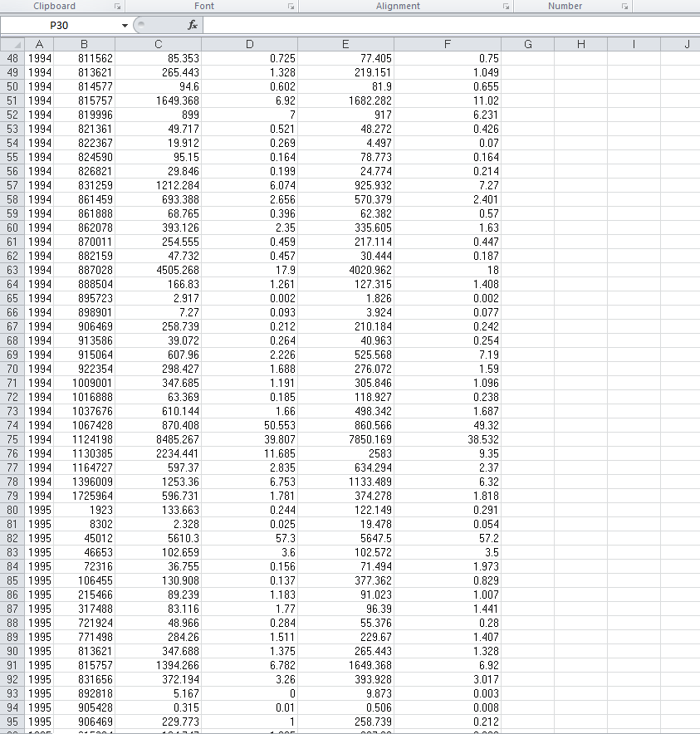Open the Alignment dialog launcher
This screenshot has height=734, width=700.
[506, 6]
